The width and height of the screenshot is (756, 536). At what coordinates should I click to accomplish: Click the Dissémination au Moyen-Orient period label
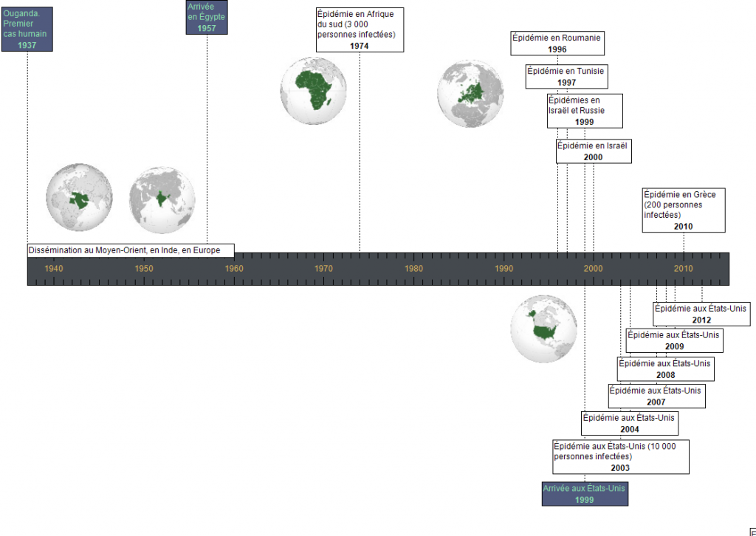click(x=131, y=250)
